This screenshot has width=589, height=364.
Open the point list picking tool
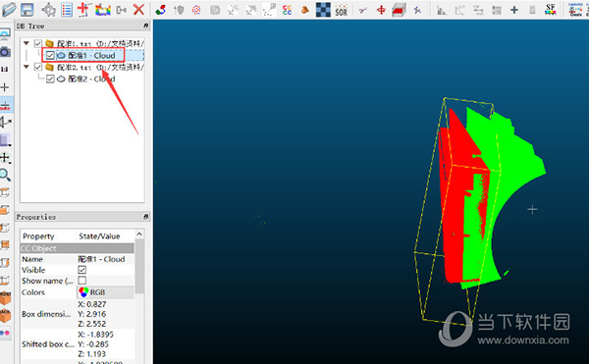tap(67, 10)
